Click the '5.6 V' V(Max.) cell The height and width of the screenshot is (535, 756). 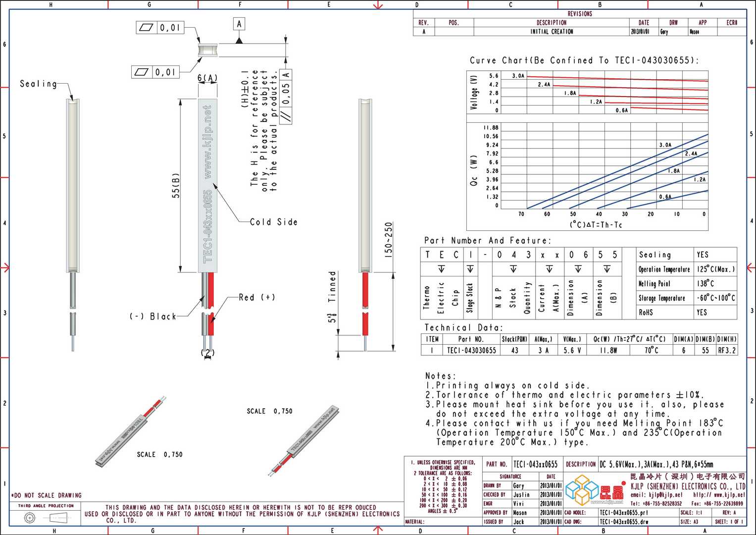tap(573, 350)
